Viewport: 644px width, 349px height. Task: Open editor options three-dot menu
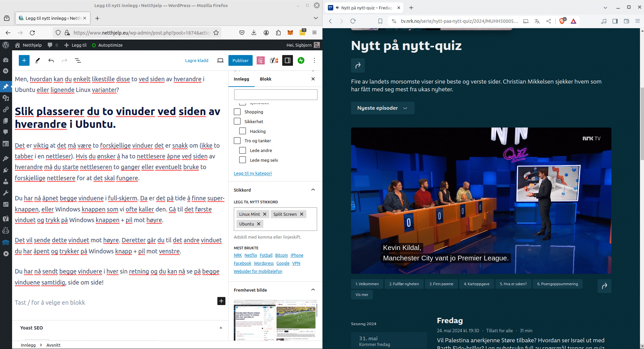[314, 60]
